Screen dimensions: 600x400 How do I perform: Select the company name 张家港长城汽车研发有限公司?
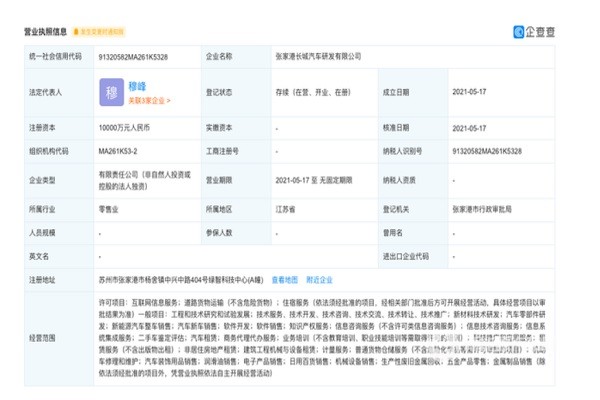pos(318,56)
